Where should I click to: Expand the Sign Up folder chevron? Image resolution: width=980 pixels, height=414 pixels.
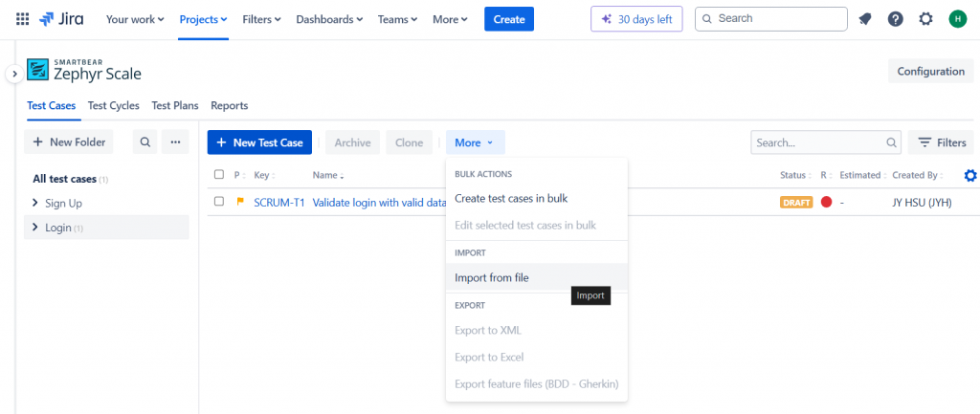(x=35, y=203)
